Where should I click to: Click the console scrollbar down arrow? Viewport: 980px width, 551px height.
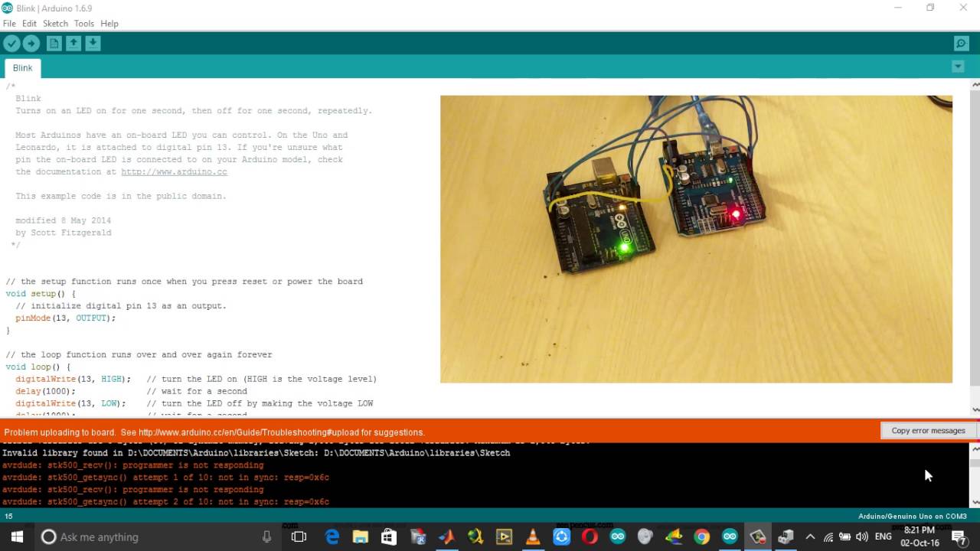[975, 502]
